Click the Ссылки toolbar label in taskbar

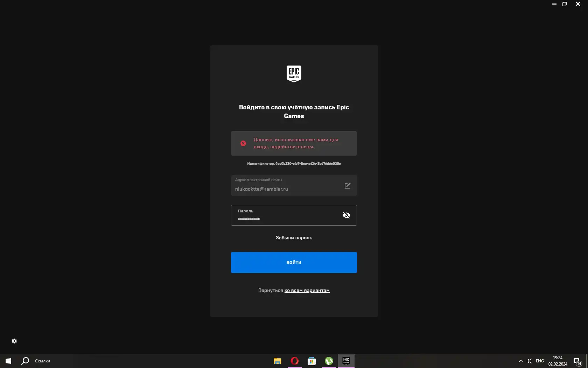pyautogui.click(x=42, y=361)
